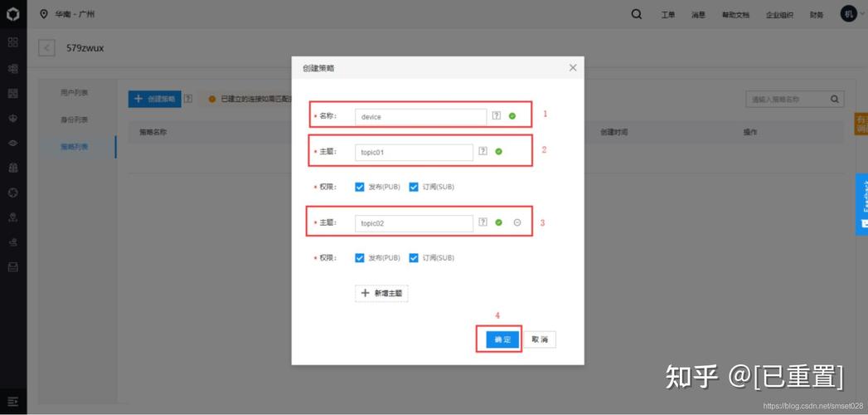868x415 pixels.
Task: Close the 创建策略 dialog with X
Action: pos(573,67)
